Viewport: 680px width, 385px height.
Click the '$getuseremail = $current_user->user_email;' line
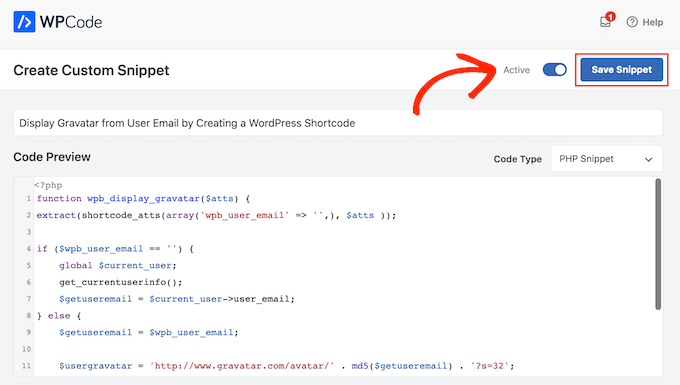pos(177,299)
